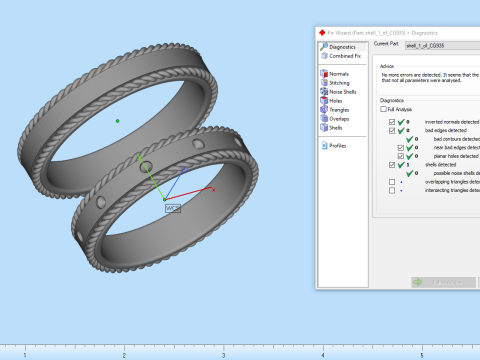The width and height of the screenshot is (480, 360).
Task: Enable the intersecting triangles detected checkbox
Action: 392,191
